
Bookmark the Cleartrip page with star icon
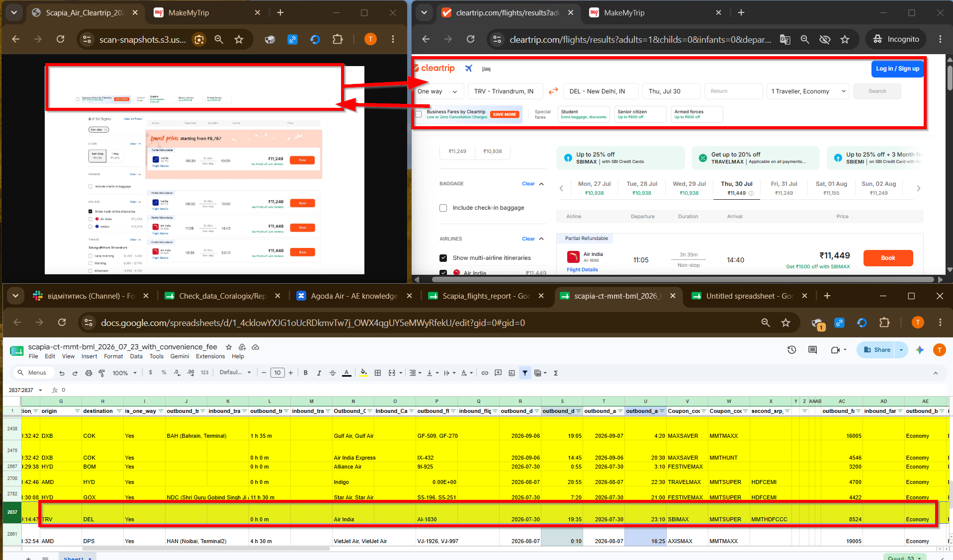click(x=845, y=39)
